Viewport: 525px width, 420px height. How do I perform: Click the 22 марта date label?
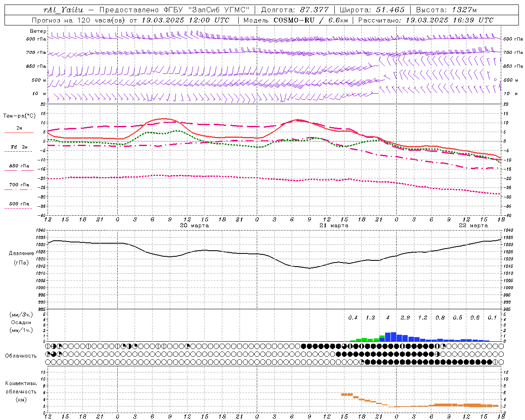click(x=473, y=226)
